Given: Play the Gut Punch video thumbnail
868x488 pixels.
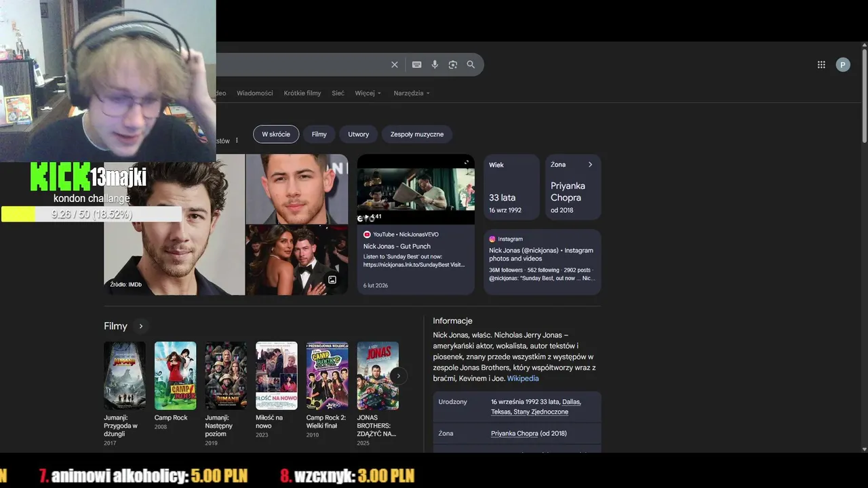Looking at the screenshot, I should coord(416,190).
